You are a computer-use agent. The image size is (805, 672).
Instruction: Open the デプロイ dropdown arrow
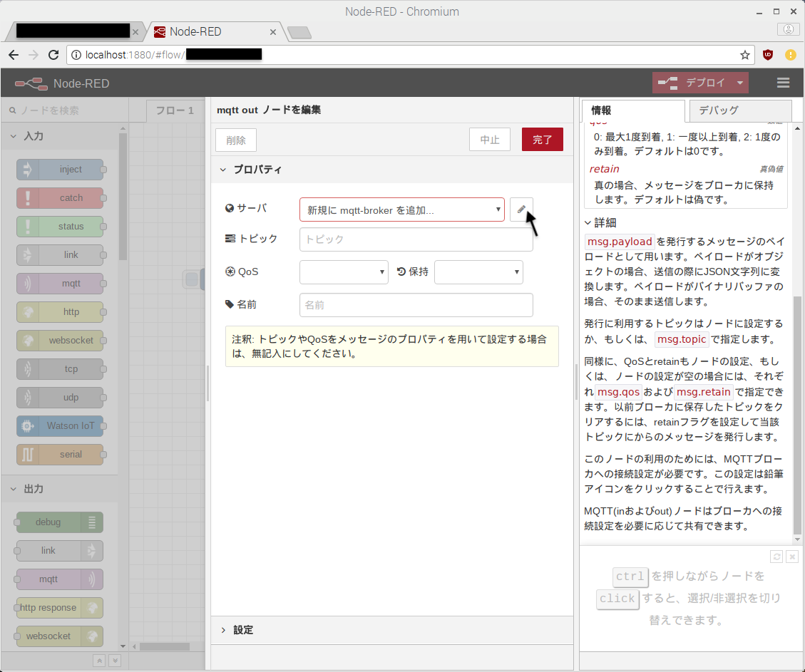(x=740, y=83)
